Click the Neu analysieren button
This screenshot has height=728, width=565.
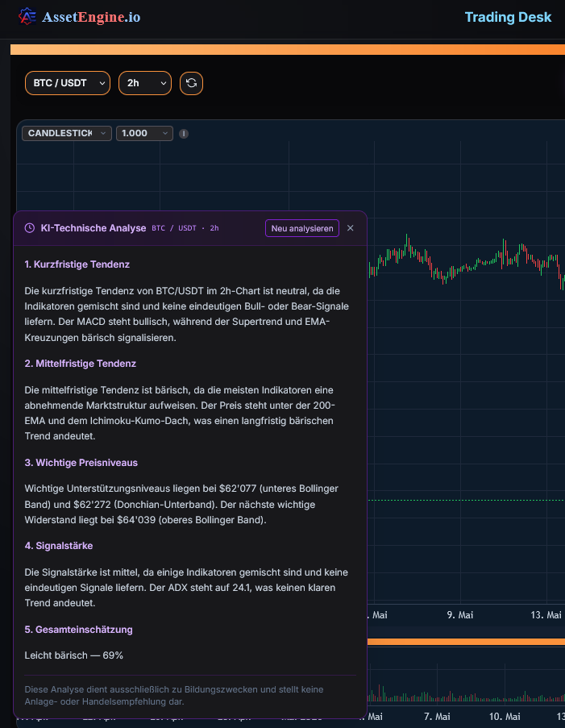302,228
